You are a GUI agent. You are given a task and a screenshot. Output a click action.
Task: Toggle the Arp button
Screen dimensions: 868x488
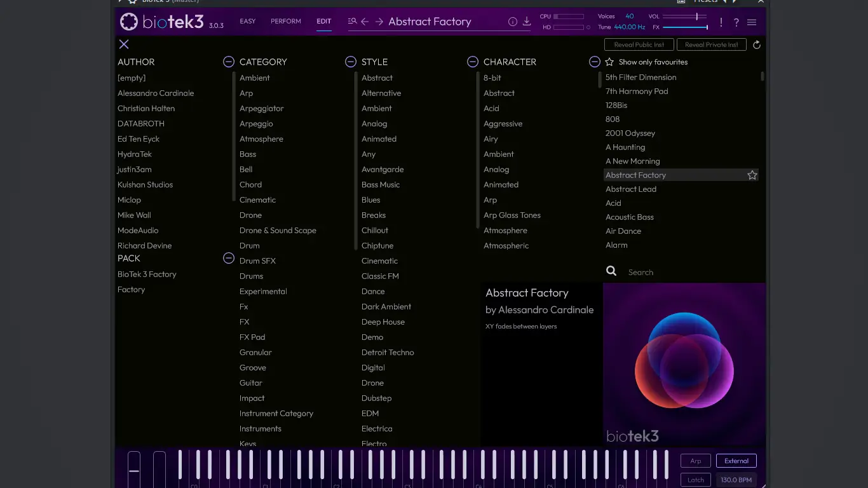click(696, 461)
